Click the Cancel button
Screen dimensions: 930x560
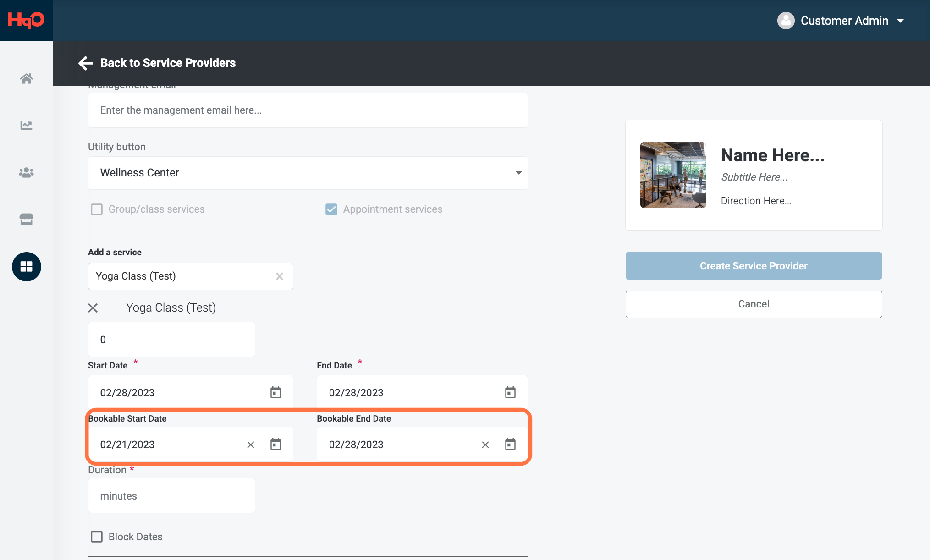pyautogui.click(x=754, y=304)
